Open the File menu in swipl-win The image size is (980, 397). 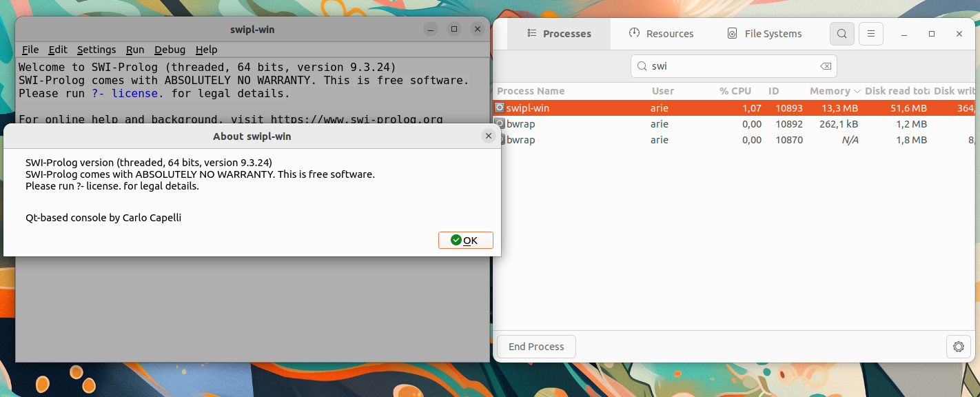click(30, 50)
